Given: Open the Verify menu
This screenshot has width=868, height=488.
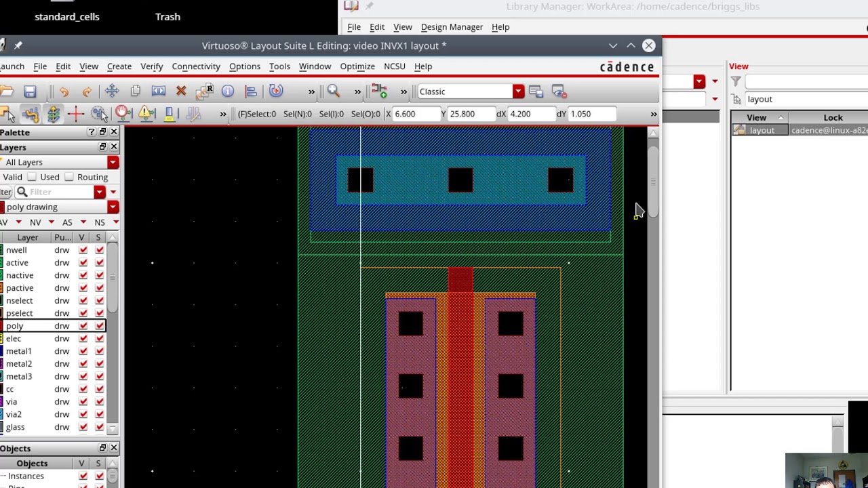Looking at the screenshot, I should coord(151,66).
